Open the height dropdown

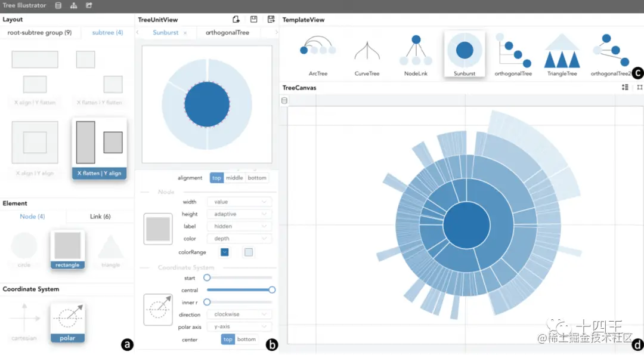point(239,214)
